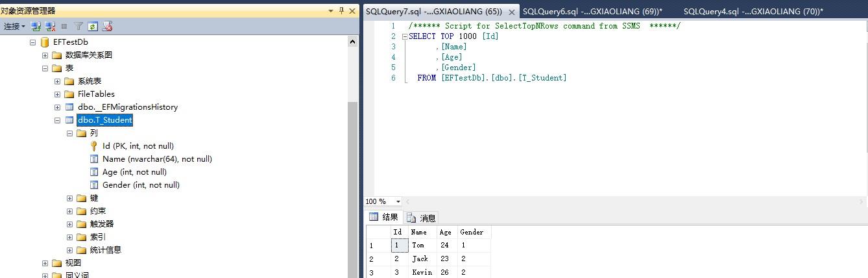Switch to the SQLQuery4.sql tab
Screen dimensions: 868x278
coord(753,12)
